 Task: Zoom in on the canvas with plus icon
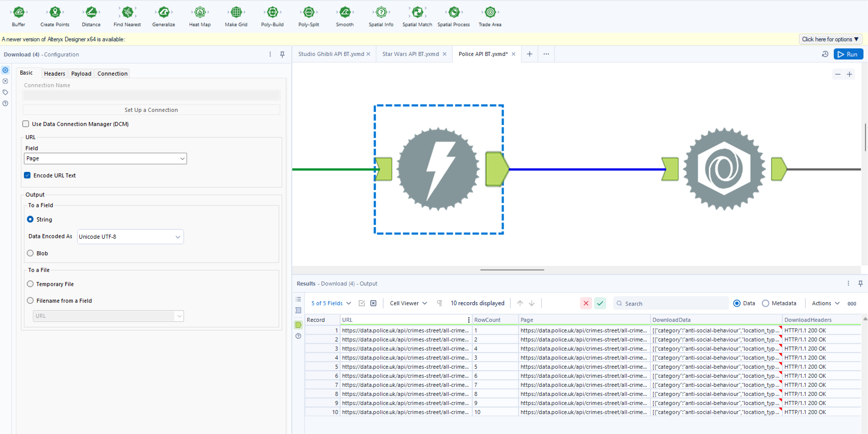point(849,74)
